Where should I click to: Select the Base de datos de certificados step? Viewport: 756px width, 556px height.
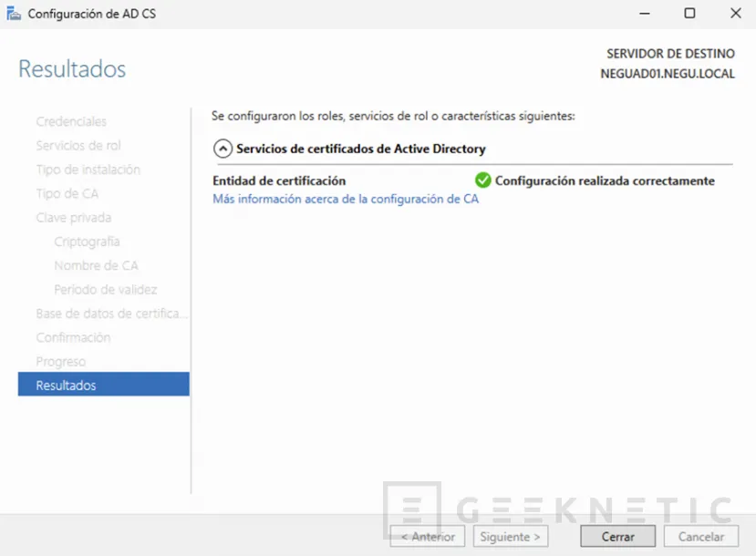coord(111,314)
